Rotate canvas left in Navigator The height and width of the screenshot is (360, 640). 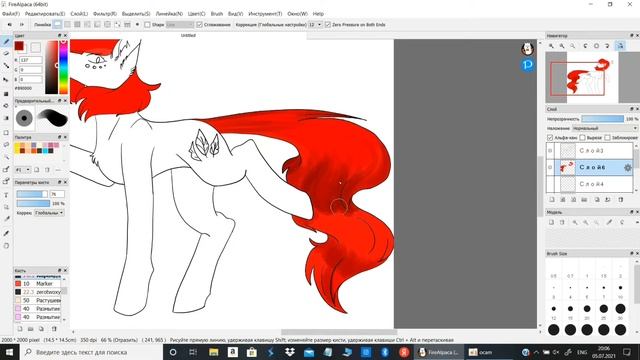(585, 46)
